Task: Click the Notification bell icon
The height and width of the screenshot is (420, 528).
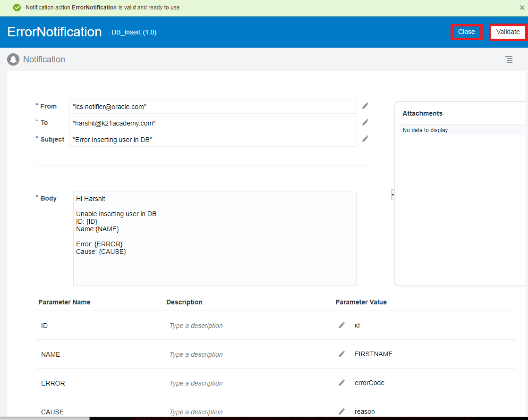Action: (13, 59)
